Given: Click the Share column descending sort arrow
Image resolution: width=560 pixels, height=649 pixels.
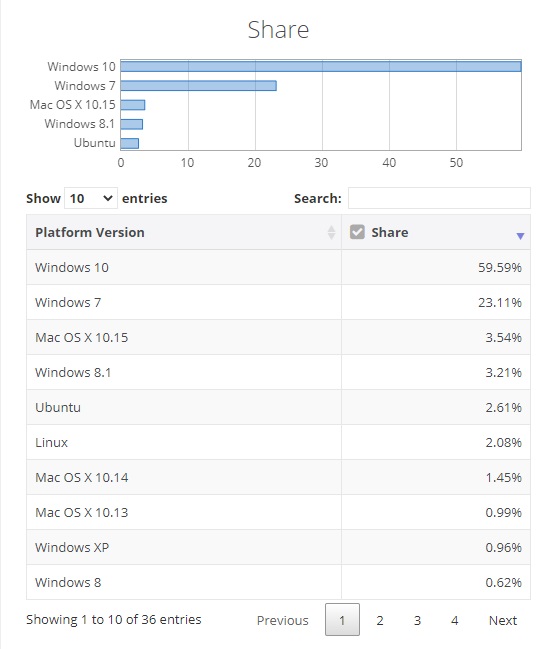Looking at the screenshot, I should coord(520,236).
